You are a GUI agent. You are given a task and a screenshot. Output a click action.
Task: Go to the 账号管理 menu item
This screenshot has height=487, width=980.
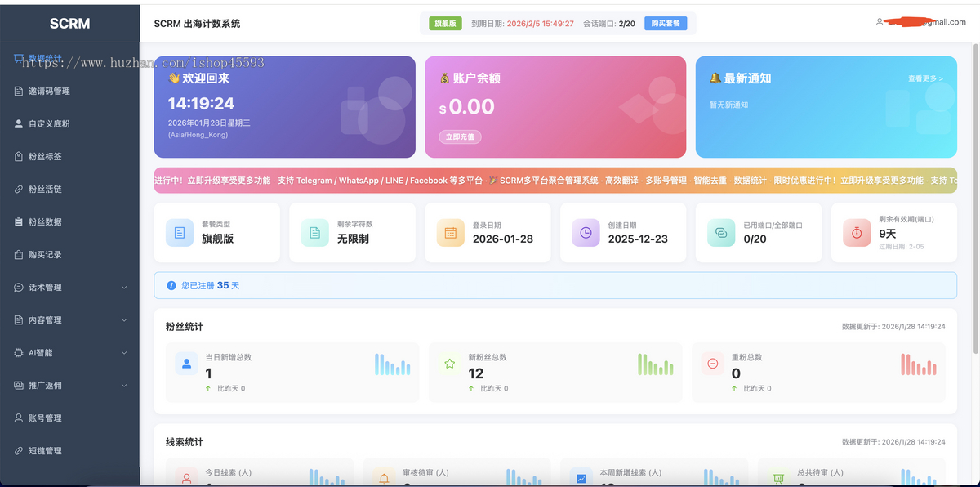click(x=69, y=418)
